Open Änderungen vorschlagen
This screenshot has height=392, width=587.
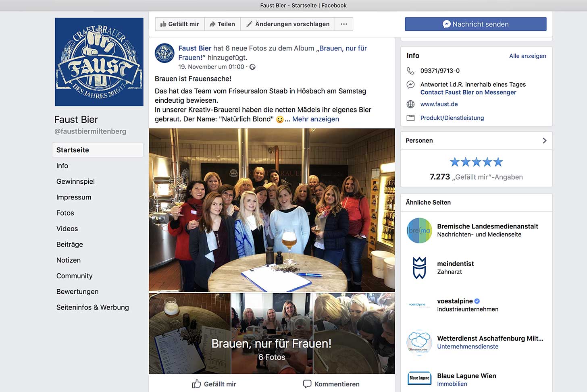click(288, 24)
